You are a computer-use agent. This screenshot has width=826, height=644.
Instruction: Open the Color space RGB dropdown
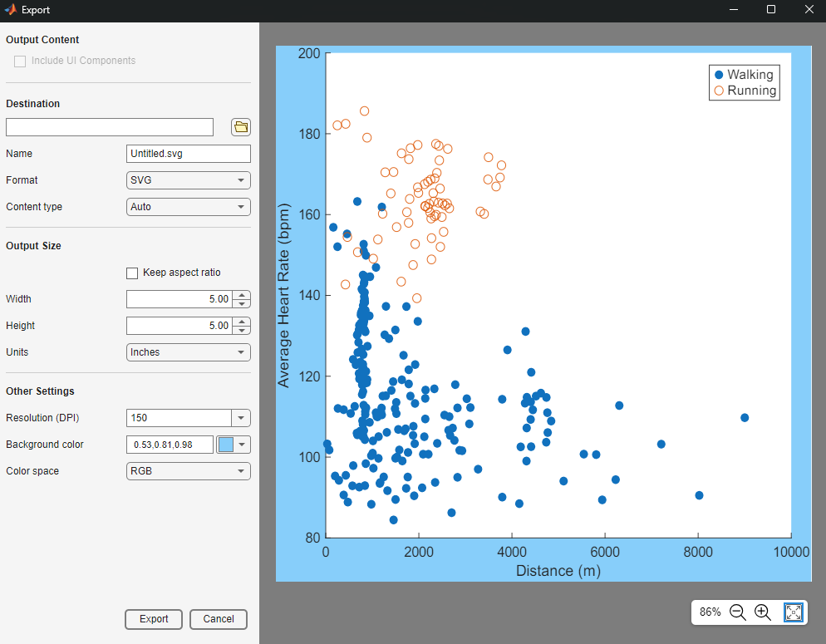188,471
